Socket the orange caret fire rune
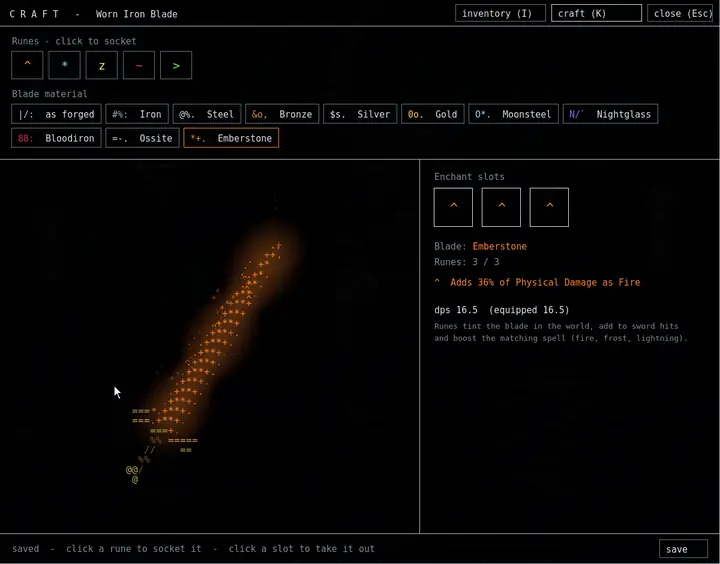 [x=28, y=65]
